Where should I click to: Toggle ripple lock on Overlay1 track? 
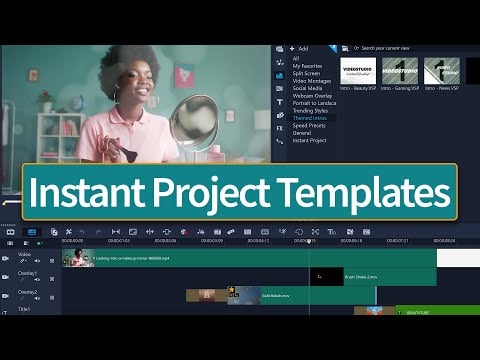point(52,279)
